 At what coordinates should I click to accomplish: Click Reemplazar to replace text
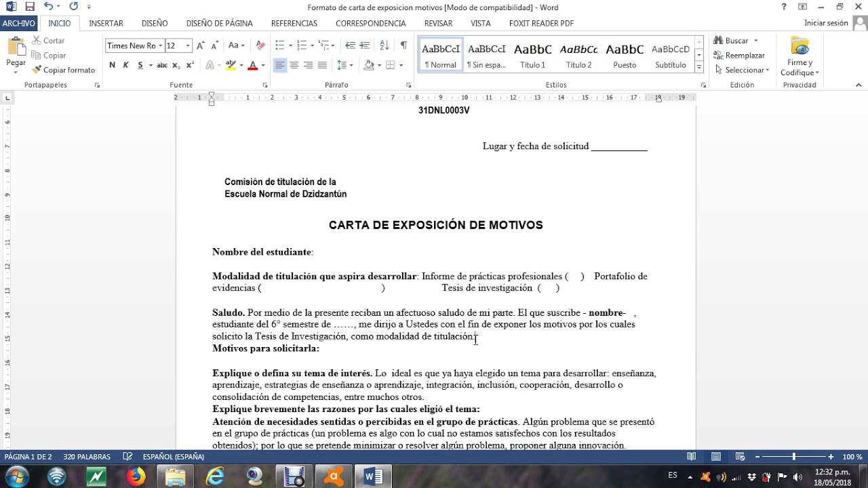tap(743, 55)
